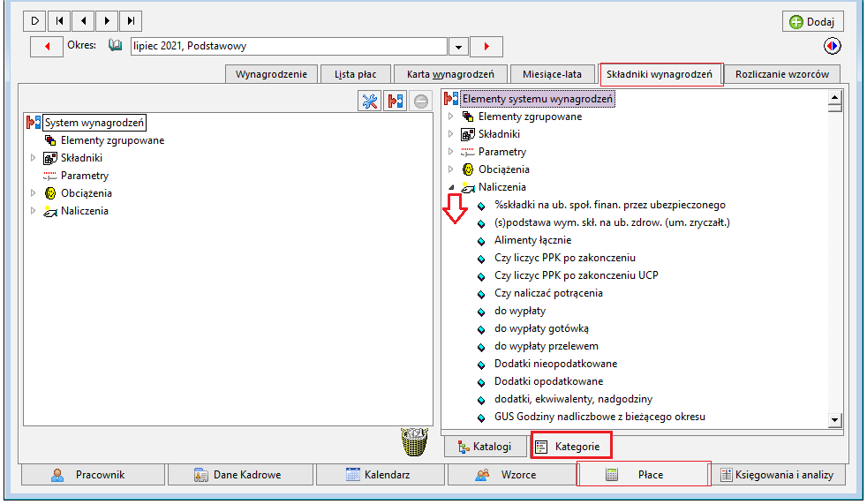The width and height of the screenshot is (867, 504).
Task: Select the Alimenty łącznie tree item
Action: [x=532, y=240]
